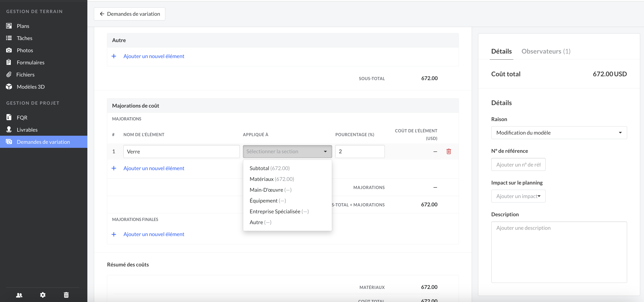Open settings gear at sidebar bottom
644x302 pixels.
click(x=43, y=295)
